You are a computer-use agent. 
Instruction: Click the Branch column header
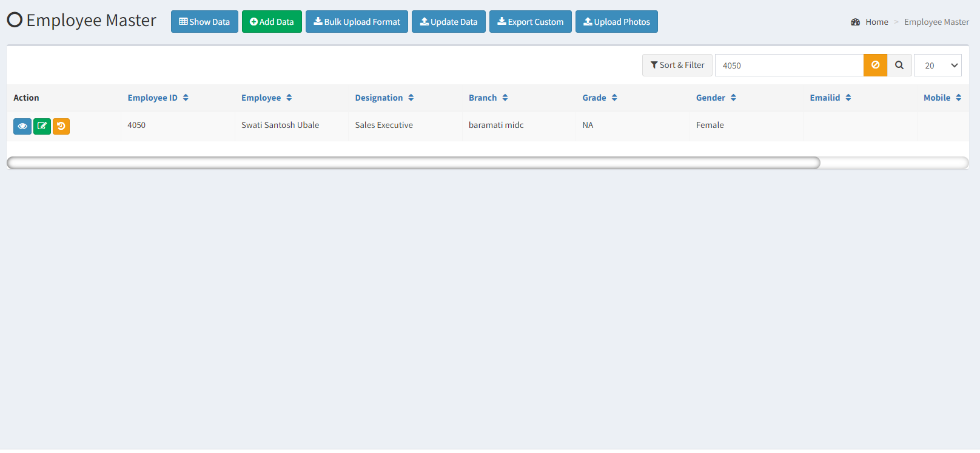pos(483,98)
